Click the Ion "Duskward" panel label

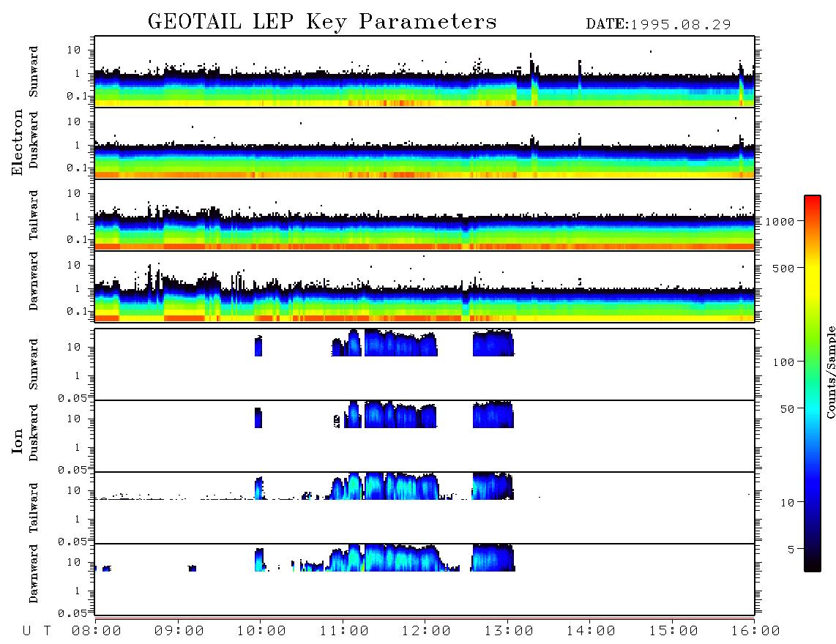point(33,433)
